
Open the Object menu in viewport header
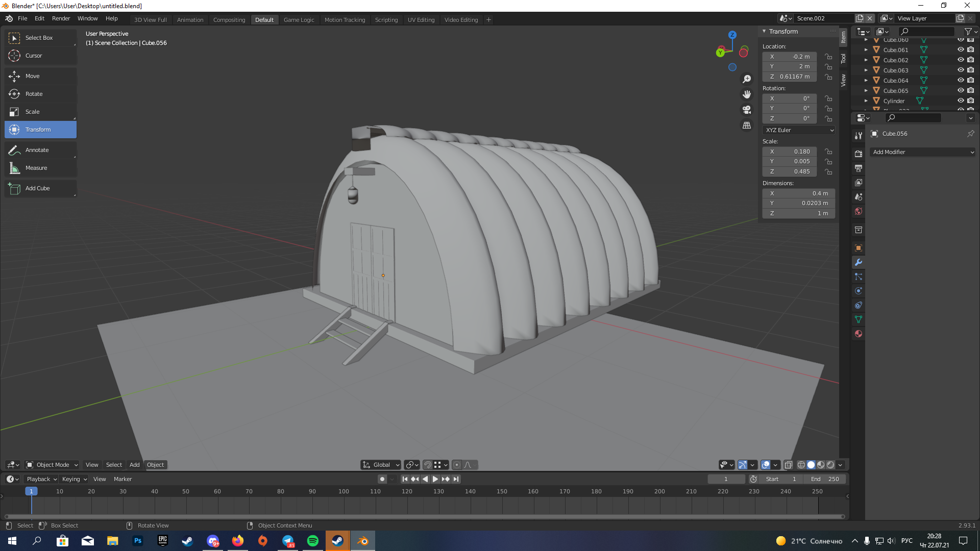coord(155,465)
